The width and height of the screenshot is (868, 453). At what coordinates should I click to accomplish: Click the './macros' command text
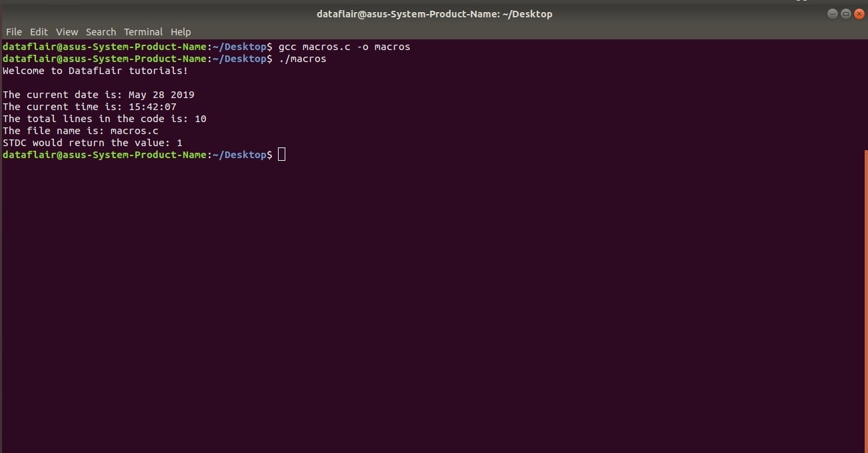(x=304, y=59)
